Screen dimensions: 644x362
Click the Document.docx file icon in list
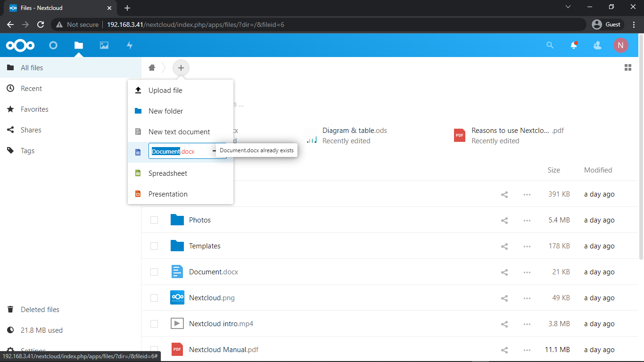coord(177,271)
